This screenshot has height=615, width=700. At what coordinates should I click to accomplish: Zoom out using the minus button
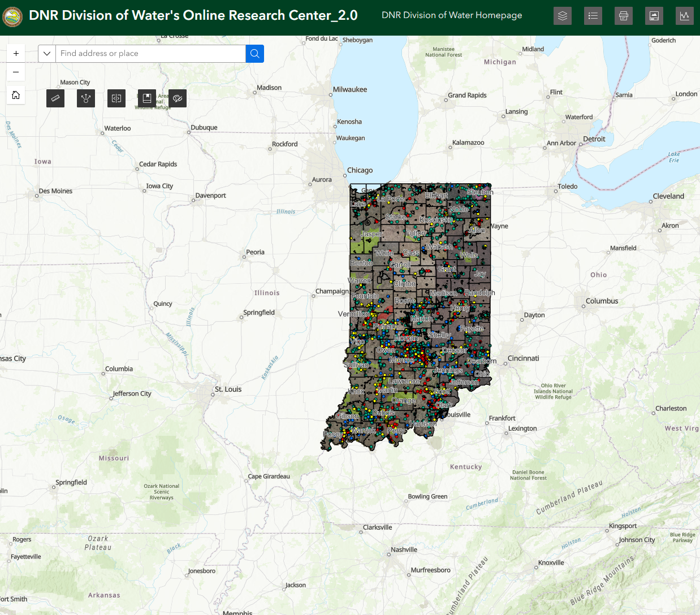[x=16, y=72]
